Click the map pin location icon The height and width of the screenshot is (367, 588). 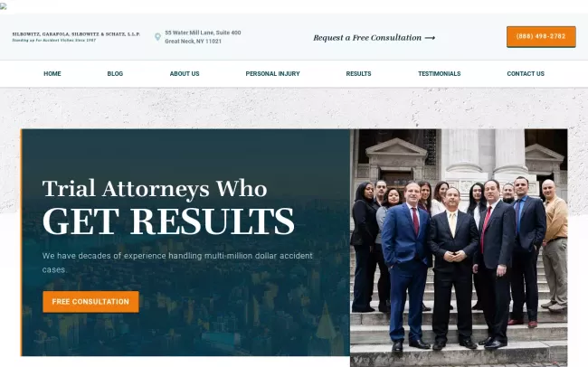(158, 37)
